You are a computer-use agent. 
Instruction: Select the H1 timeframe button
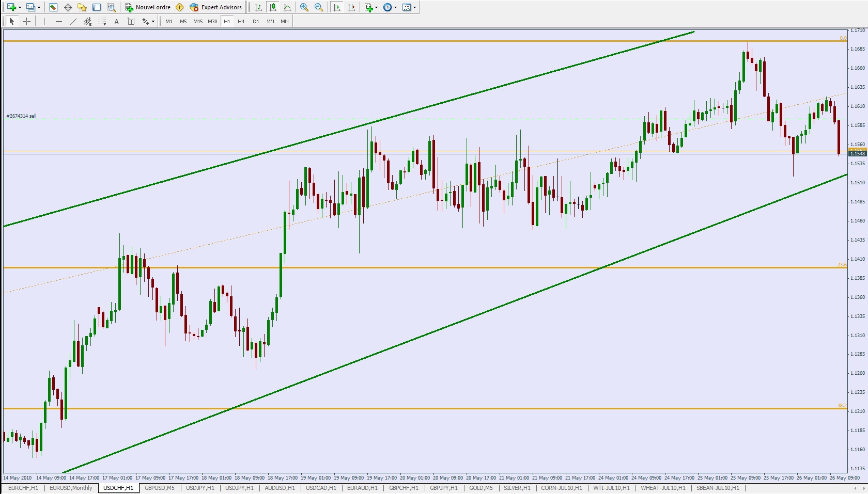tap(227, 21)
